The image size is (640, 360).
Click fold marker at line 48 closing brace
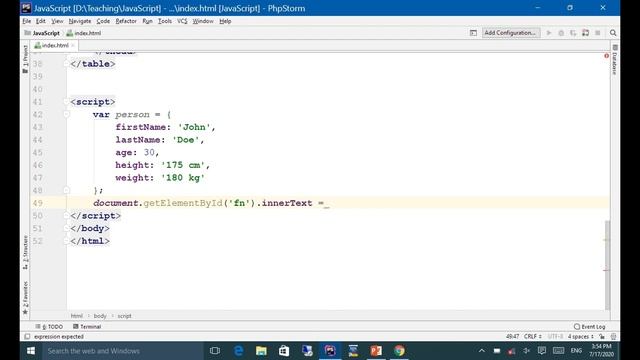click(x=66, y=190)
